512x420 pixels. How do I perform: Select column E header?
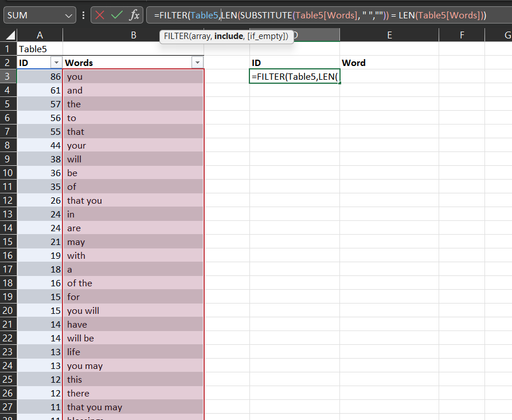click(x=389, y=35)
